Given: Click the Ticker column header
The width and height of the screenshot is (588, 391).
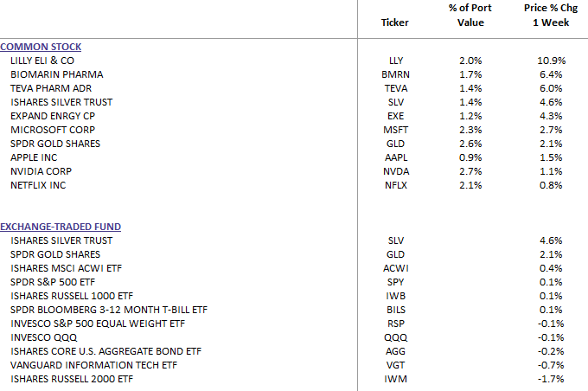Looking at the screenshot, I should 395,22.
